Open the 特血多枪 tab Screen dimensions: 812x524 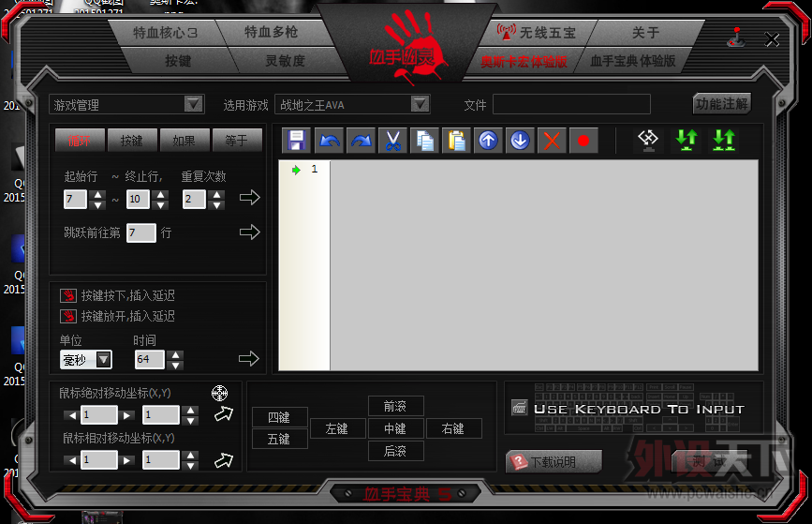271,32
